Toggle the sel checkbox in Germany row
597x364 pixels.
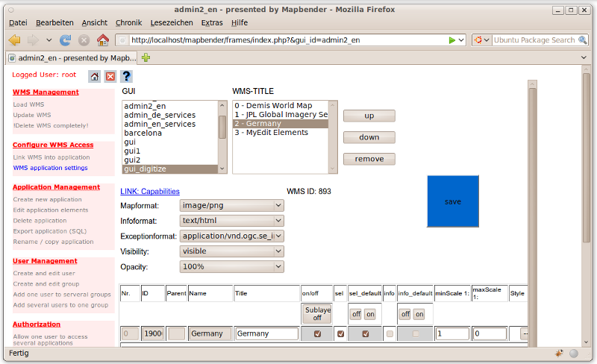tap(340, 334)
